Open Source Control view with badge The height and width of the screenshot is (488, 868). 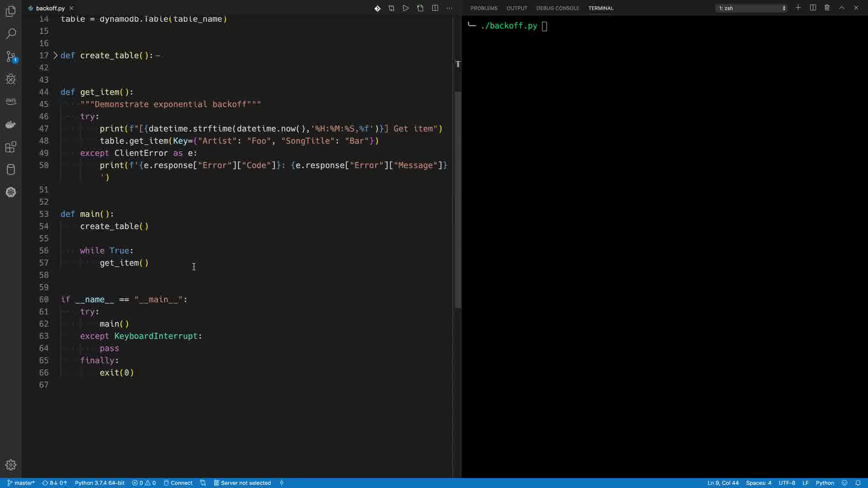pyautogui.click(x=11, y=56)
